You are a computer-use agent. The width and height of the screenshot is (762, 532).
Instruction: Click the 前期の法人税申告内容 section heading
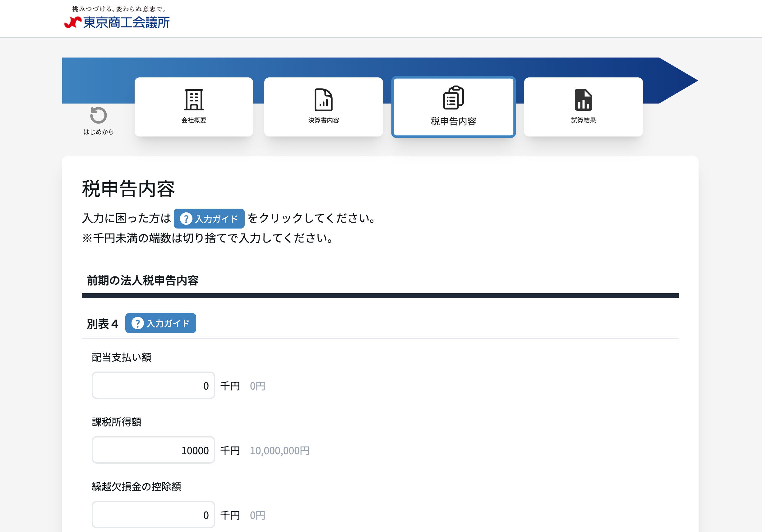pyautogui.click(x=142, y=280)
